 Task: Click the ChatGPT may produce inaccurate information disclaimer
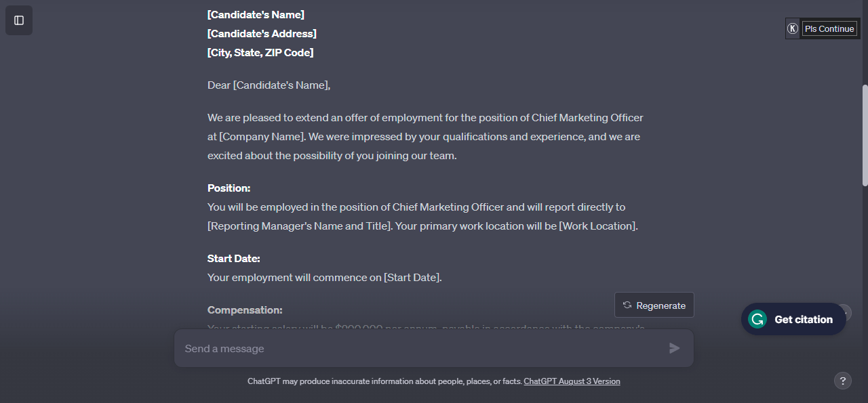click(384, 381)
